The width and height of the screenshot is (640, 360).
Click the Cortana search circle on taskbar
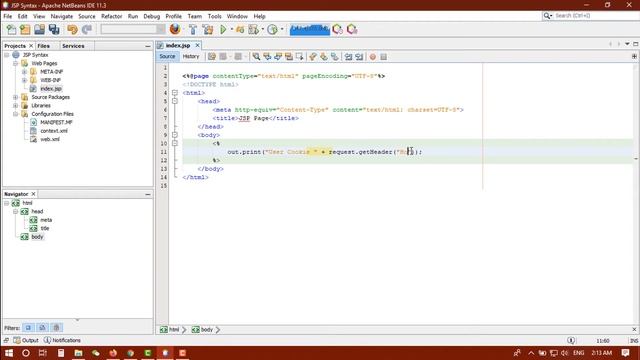click(26, 353)
